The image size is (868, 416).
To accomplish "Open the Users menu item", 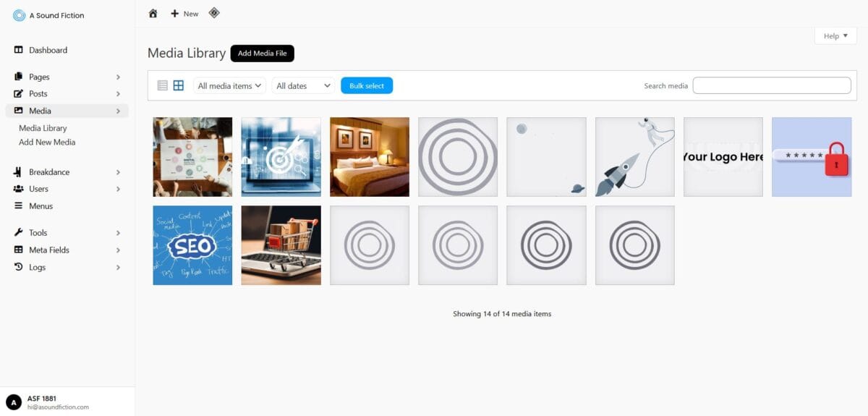I will 38,189.
